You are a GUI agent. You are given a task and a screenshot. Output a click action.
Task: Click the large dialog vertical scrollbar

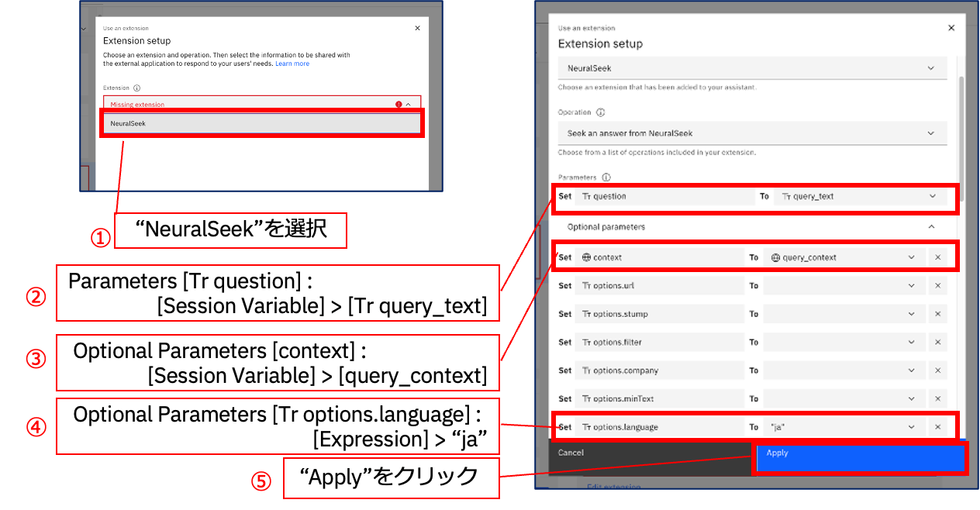(x=962, y=140)
